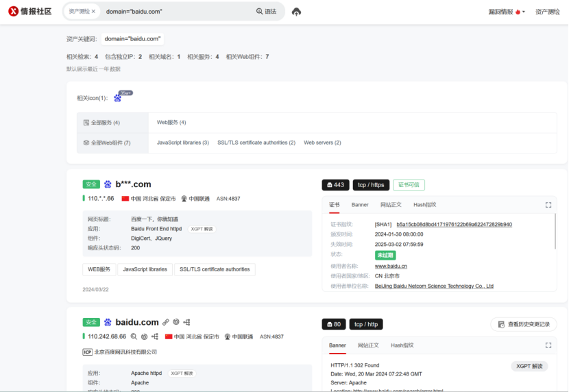Open the b***.com result title

coord(133,184)
